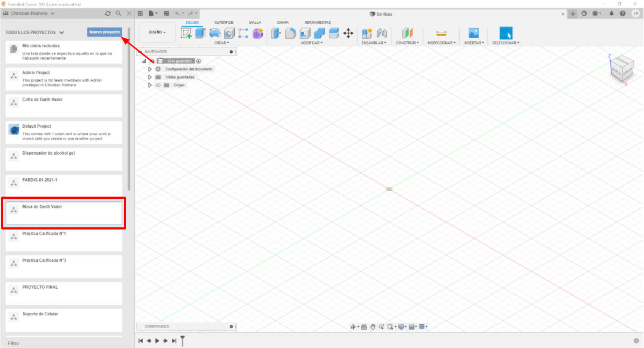Open the File menu dropdown
The width and height of the screenshot is (644, 348).
[x=153, y=13]
